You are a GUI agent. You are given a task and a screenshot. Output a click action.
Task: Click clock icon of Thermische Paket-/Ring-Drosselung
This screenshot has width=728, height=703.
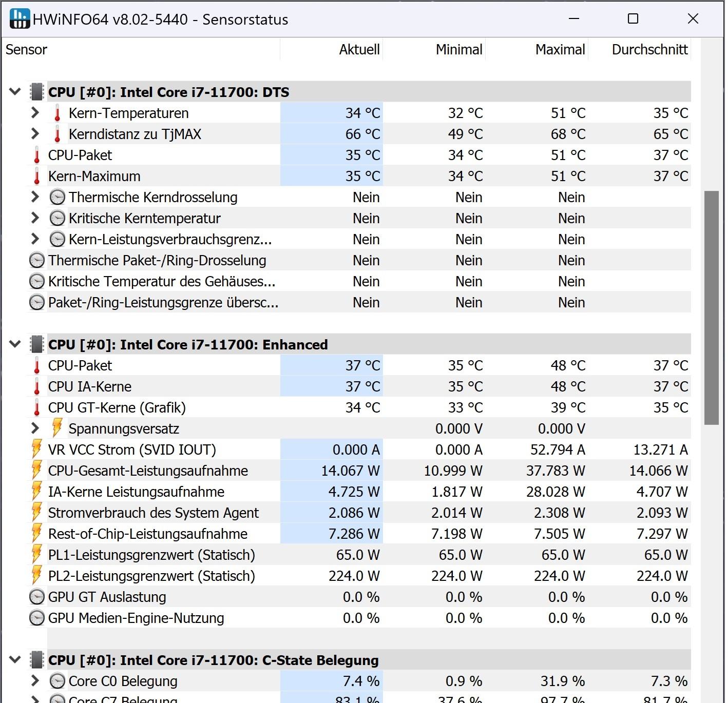click(x=37, y=260)
